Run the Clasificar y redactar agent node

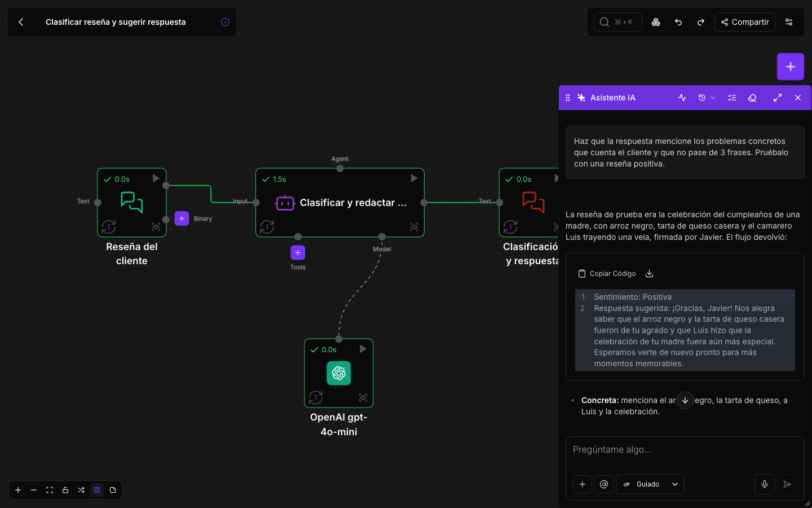click(414, 178)
